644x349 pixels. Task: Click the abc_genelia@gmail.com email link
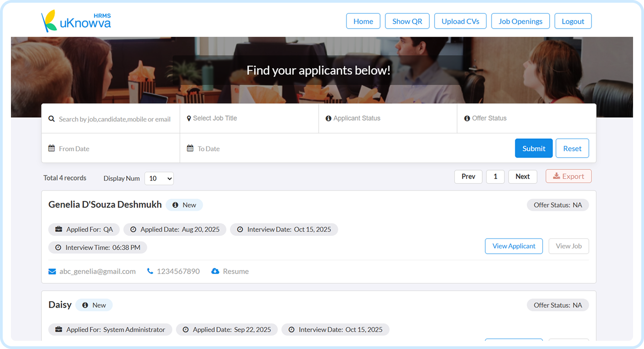click(x=98, y=271)
